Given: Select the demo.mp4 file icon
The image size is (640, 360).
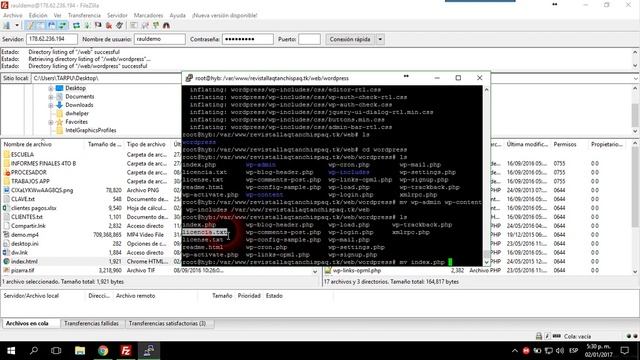Looking at the screenshot, I should coord(7,235).
